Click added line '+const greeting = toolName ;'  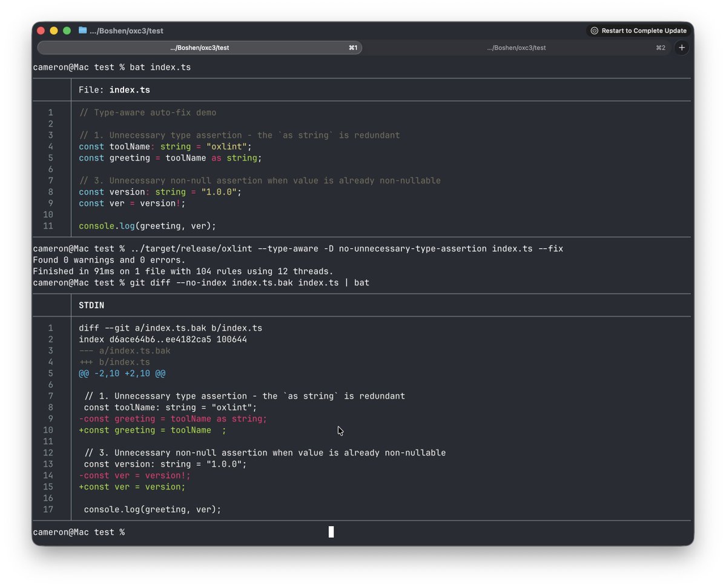[x=153, y=430]
